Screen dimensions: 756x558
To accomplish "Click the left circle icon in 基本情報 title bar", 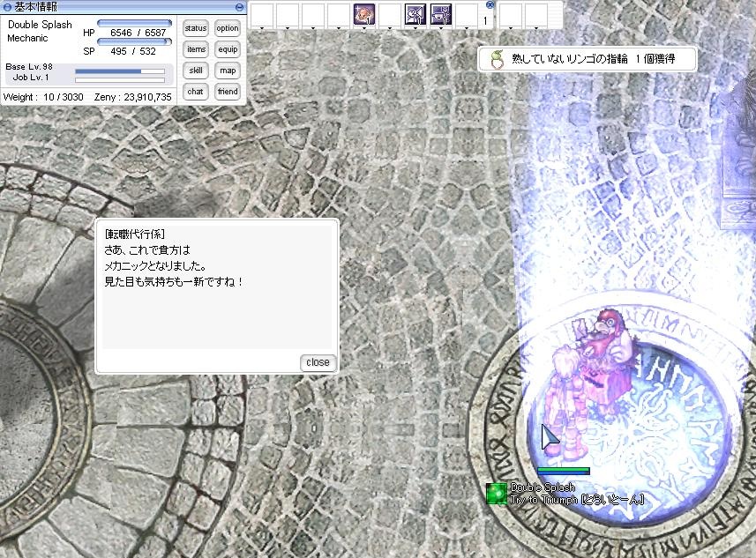I will 7,7.
